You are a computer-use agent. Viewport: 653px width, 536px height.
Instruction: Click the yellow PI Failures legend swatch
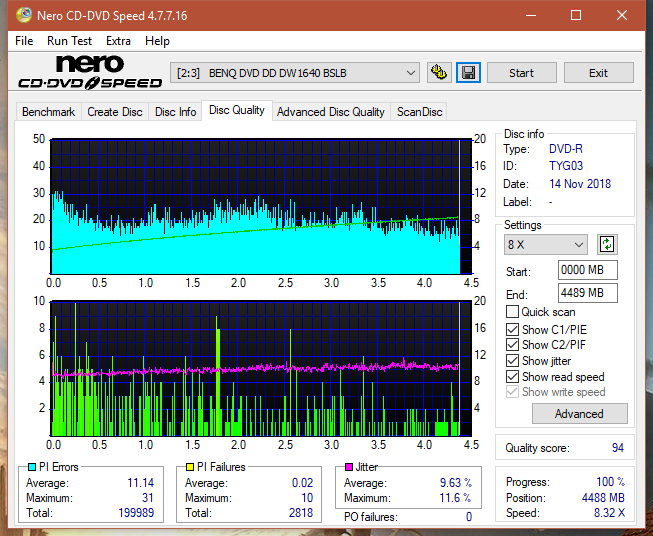click(190, 467)
